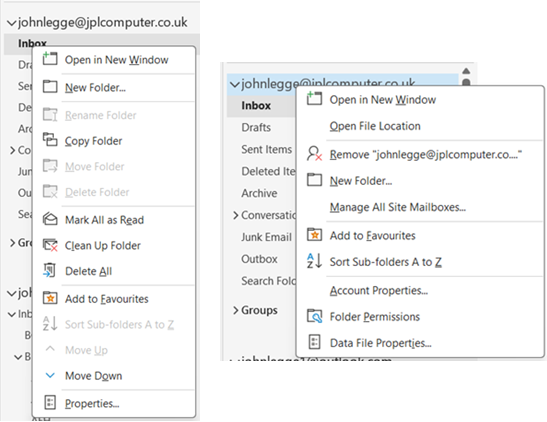
Task: Click the Sort A to Z icon in account menu
Action: click(314, 261)
